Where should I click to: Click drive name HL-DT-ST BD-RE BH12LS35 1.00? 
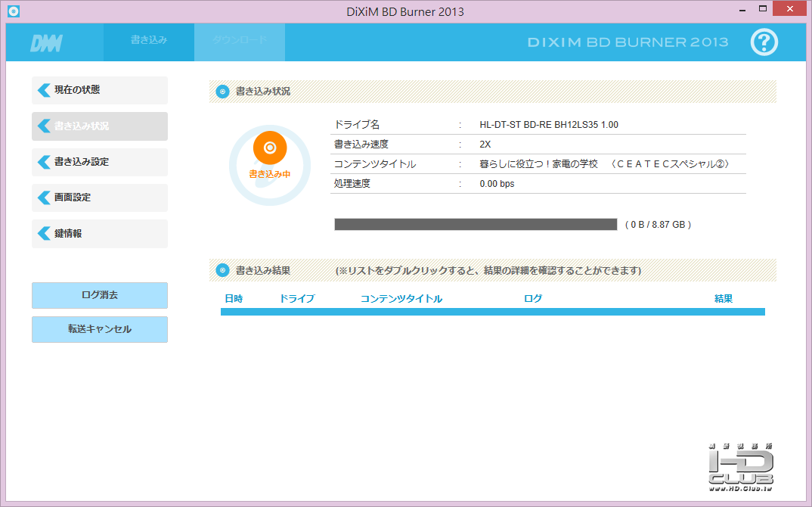pyautogui.click(x=549, y=124)
